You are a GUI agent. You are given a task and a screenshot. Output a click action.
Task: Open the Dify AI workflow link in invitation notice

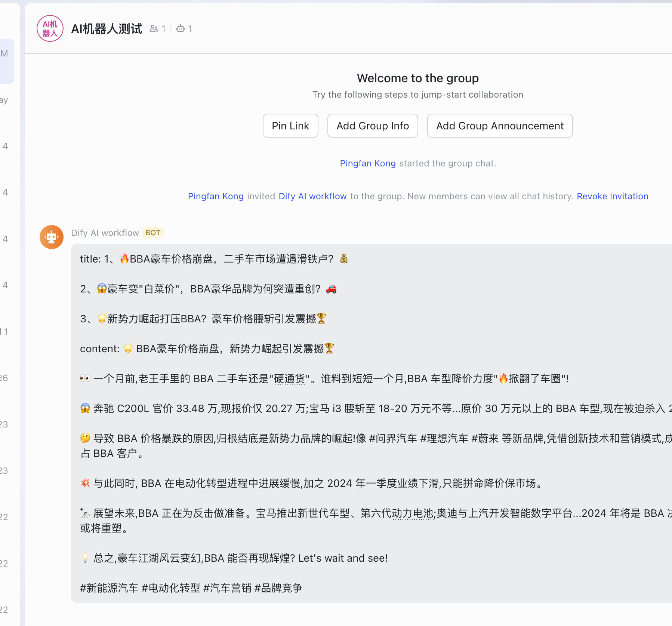312,196
